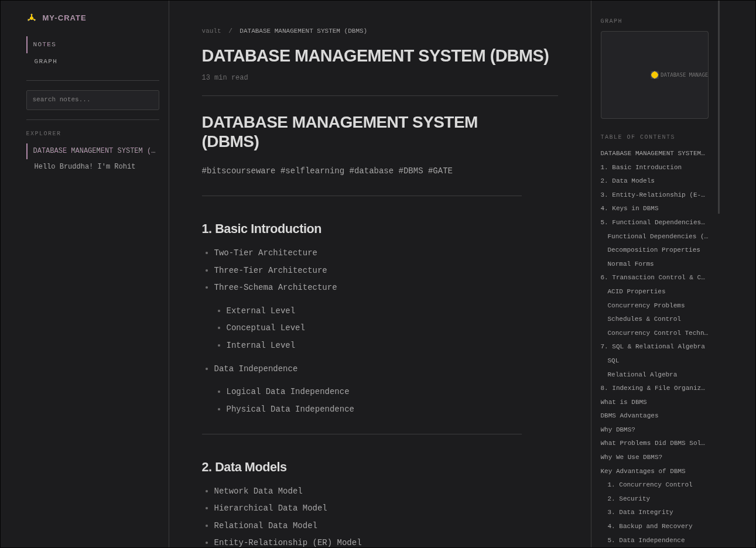Jump to 1. Basic Introduction in contents
The height and width of the screenshot is (548, 756).
click(x=641, y=167)
